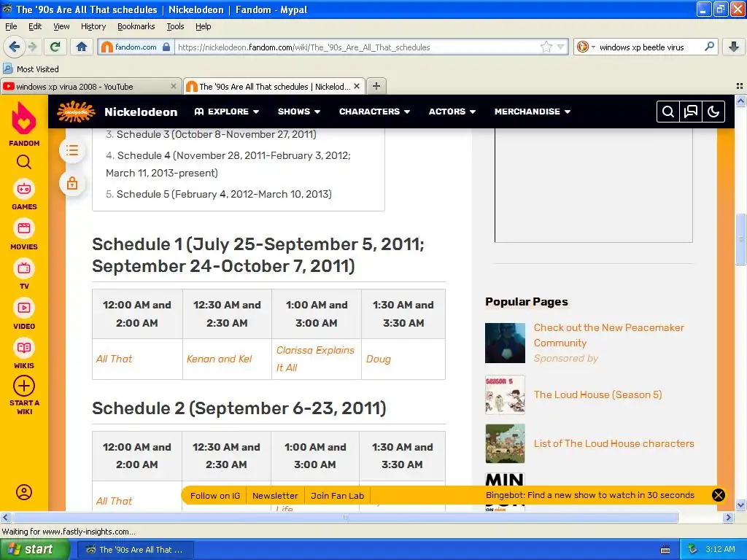This screenshot has width=747, height=560.
Task: Close the YouTube tab
Action: (174, 86)
